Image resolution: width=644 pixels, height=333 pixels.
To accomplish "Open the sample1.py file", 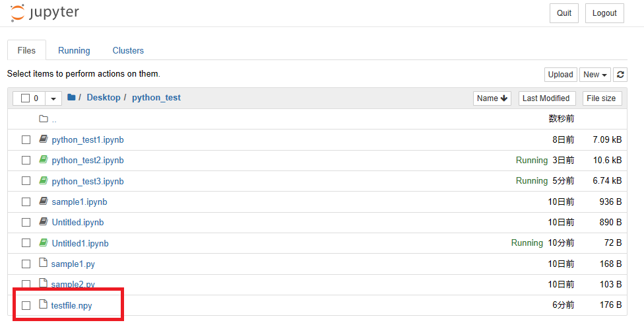I will [73, 264].
